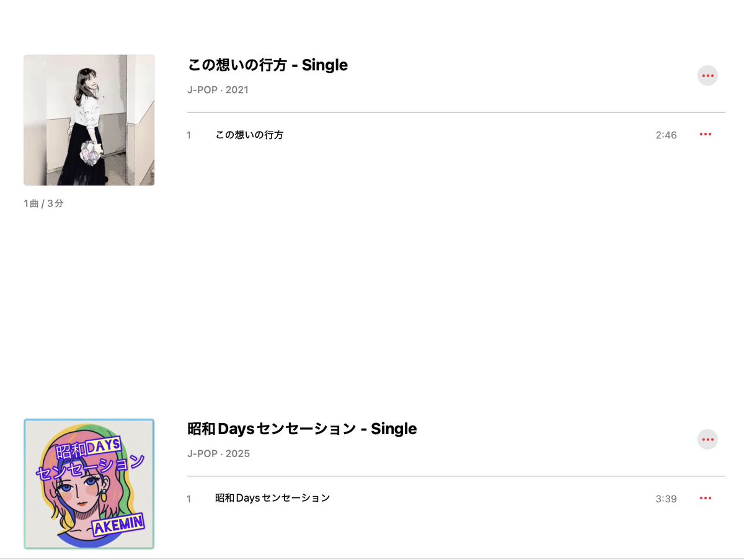Click the AKEMIN label on the cover art

point(118,525)
